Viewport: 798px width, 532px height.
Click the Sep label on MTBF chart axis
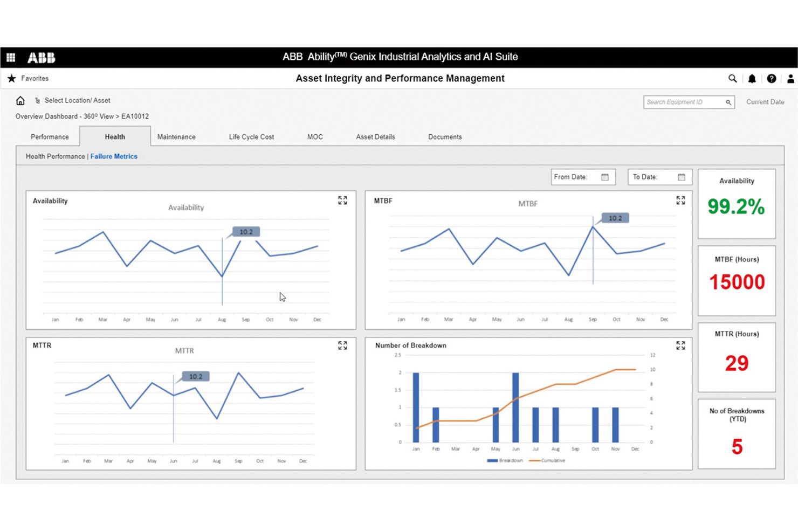pos(593,320)
